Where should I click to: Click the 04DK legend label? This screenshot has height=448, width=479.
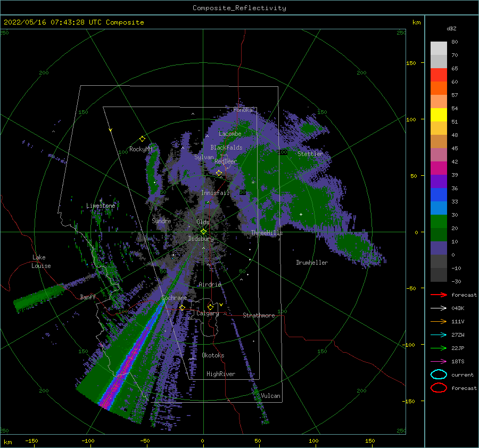(458, 308)
